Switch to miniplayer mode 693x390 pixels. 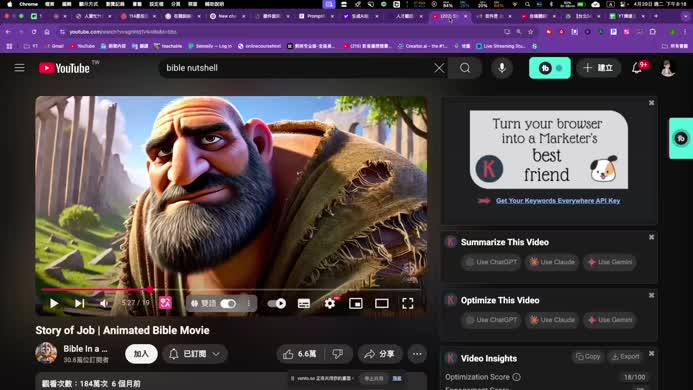coord(356,303)
